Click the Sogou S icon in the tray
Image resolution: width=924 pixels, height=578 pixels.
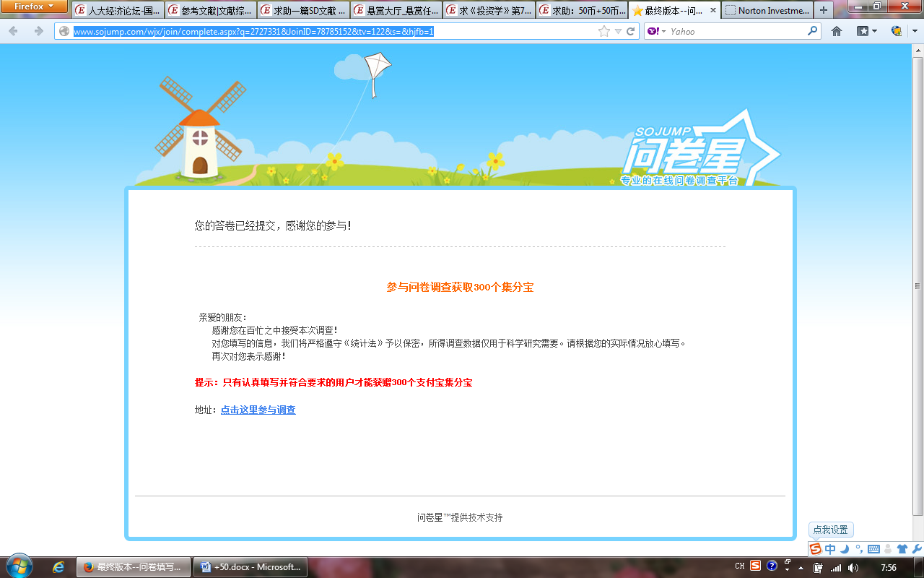756,566
